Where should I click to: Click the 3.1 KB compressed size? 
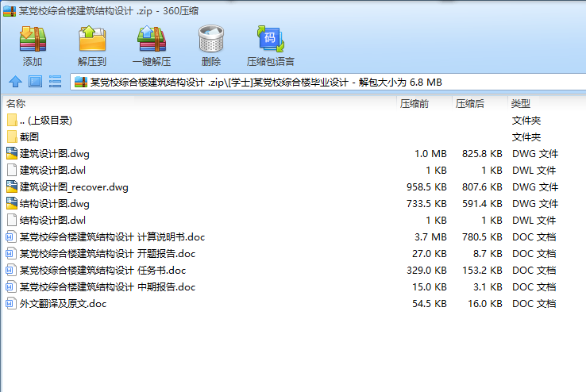(x=488, y=286)
